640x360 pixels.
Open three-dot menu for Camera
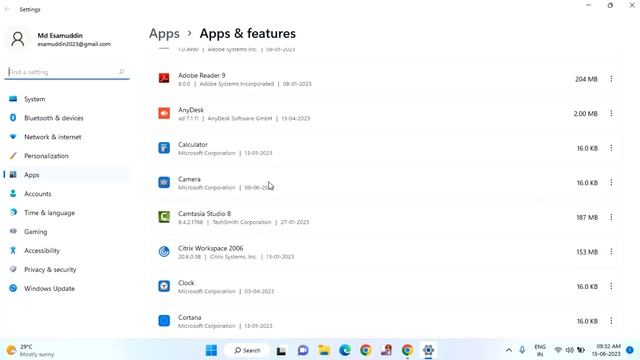(611, 182)
